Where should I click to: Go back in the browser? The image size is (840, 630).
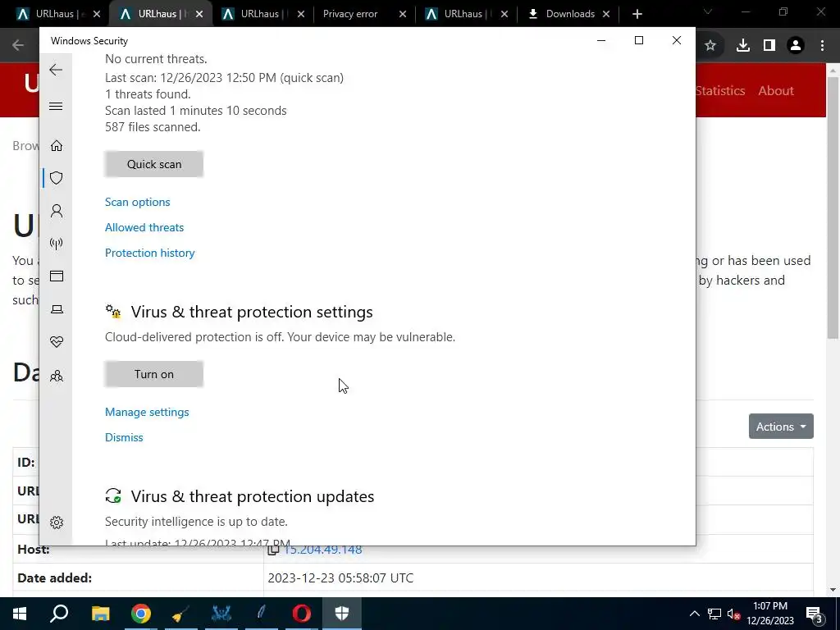point(18,46)
